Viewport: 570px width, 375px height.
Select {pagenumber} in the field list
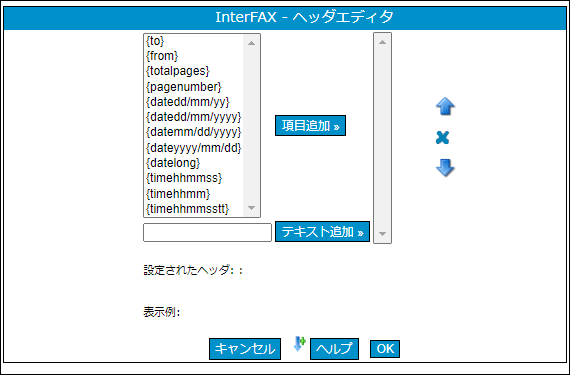coord(193,87)
